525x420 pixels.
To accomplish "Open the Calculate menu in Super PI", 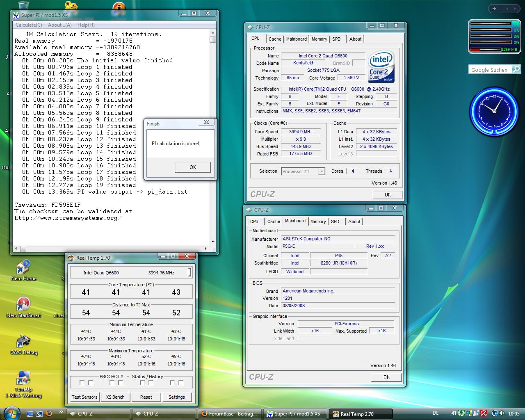I will 29,25.
